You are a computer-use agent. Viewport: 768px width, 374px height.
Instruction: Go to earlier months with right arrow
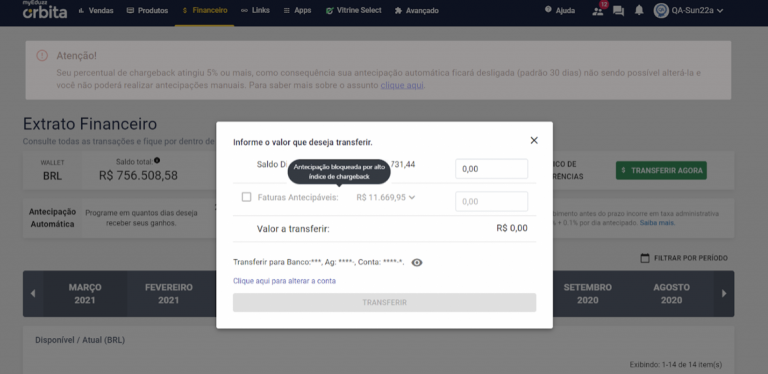click(724, 294)
